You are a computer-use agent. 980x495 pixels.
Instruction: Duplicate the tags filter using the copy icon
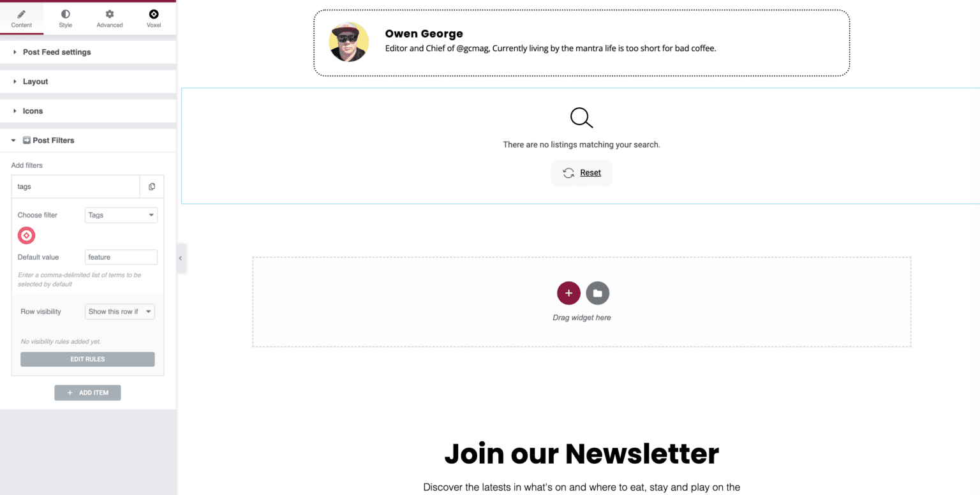tap(151, 186)
